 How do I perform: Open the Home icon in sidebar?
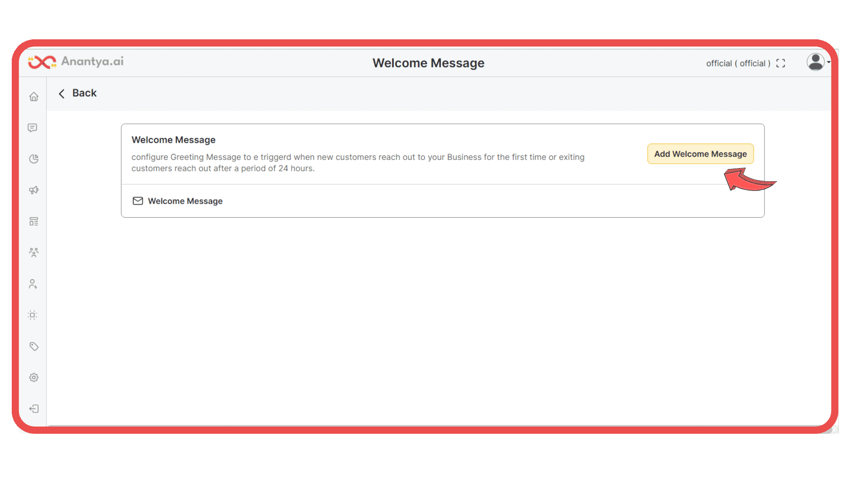pos(34,97)
